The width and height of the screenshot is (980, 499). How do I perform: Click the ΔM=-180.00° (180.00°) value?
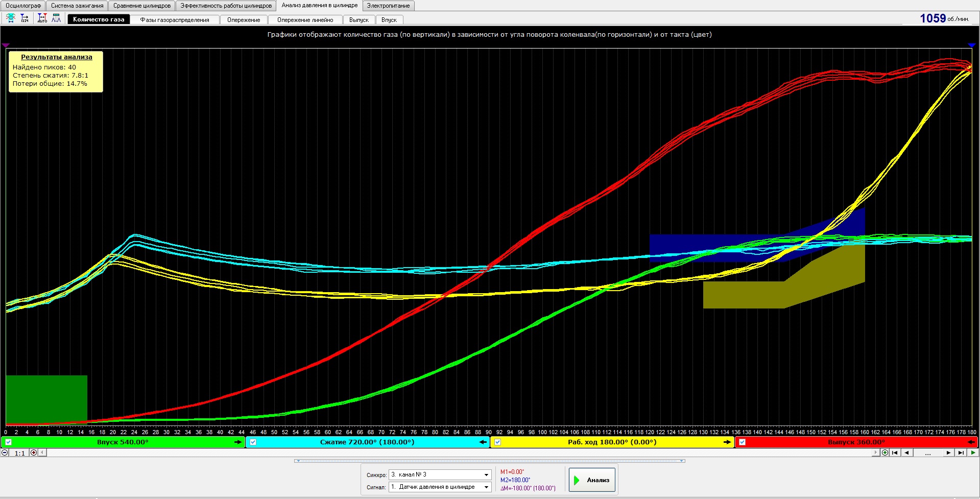[528, 488]
